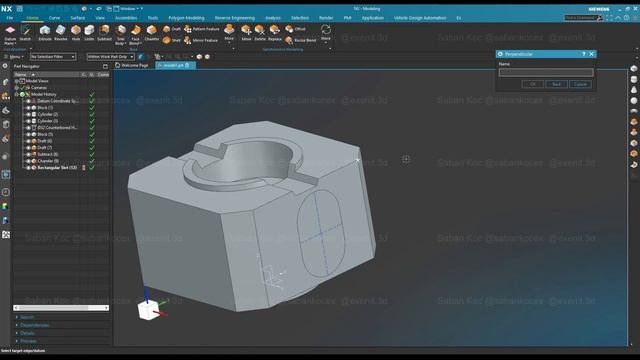Open the Trim Body tool
The width and height of the screenshot is (640, 360).
tap(120, 35)
